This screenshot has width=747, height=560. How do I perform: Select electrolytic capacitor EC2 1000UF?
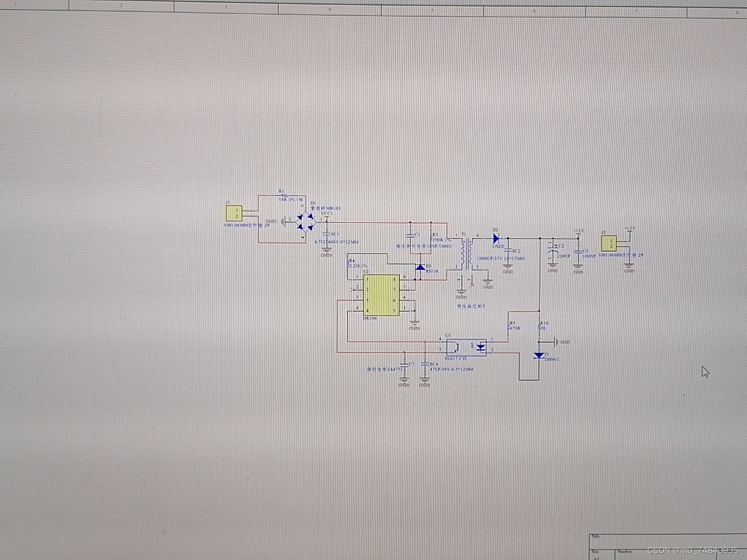[x=507, y=251]
